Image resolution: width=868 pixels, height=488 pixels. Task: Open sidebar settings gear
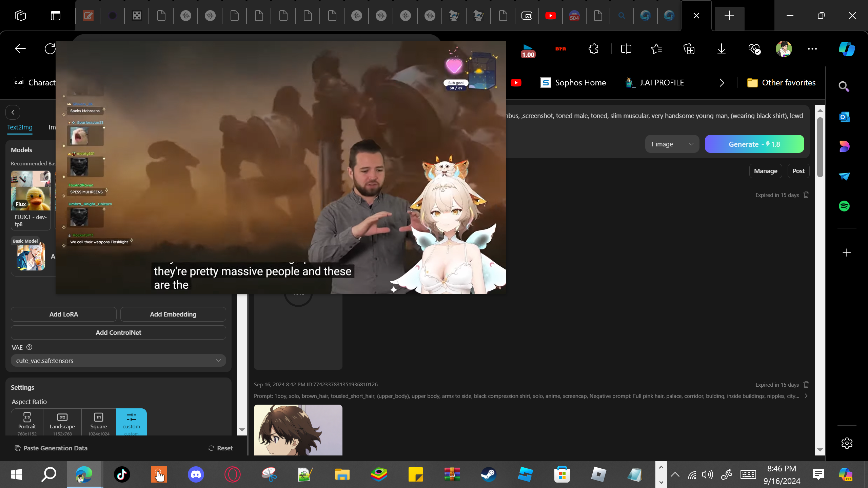click(x=847, y=443)
